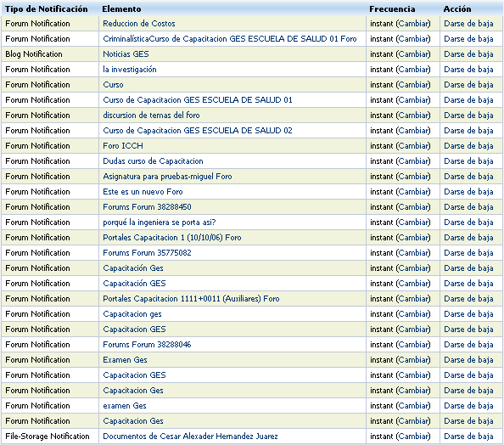Open the Examen Ges forum link
The height and width of the screenshot is (445, 504).
point(125,360)
